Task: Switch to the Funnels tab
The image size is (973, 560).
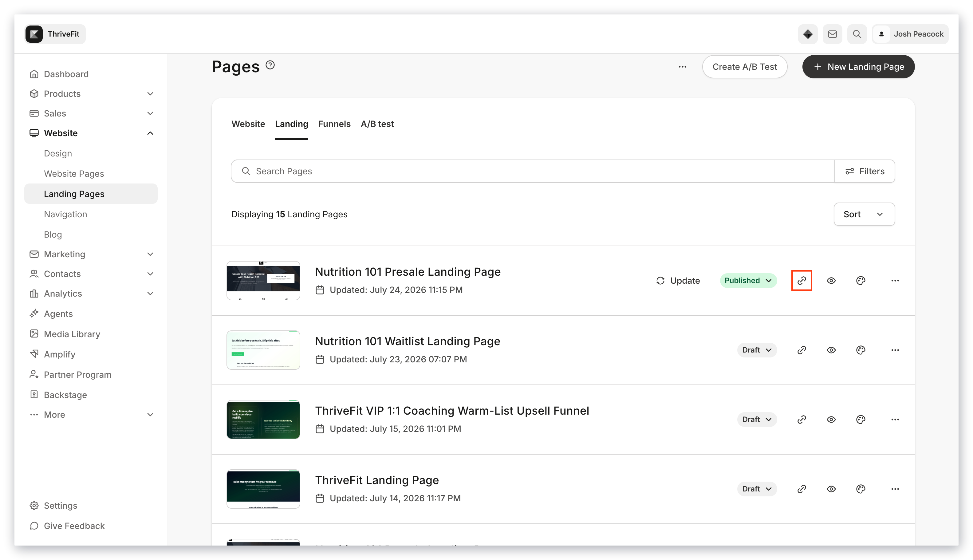Action: (x=334, y=124)
